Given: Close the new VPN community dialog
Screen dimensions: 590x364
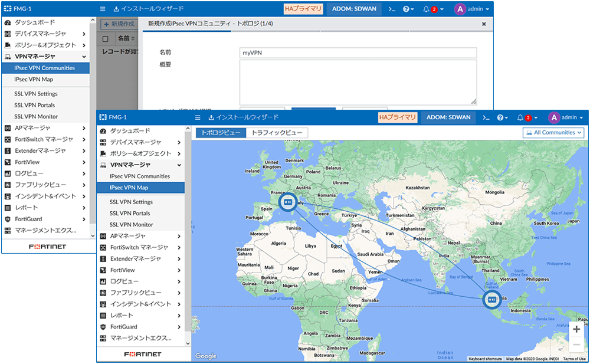Looking at the screenshot, I should pyautogui.click(x=484, y=24).
